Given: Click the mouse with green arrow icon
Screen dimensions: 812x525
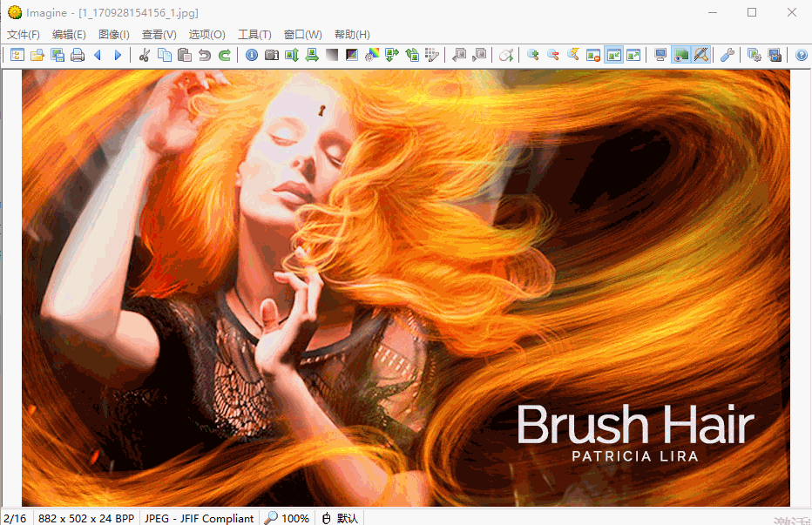Looking at the screenshot, I should (x=506, y=55).
